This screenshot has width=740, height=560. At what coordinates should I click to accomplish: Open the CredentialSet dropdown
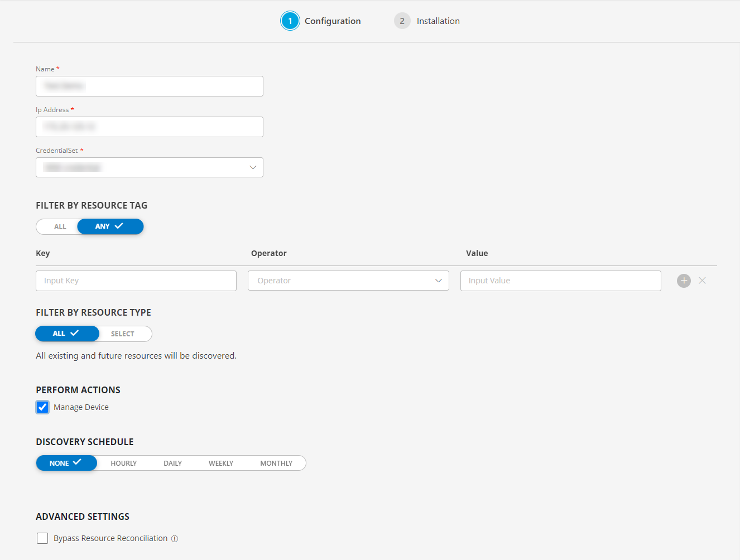pos(252,167)
